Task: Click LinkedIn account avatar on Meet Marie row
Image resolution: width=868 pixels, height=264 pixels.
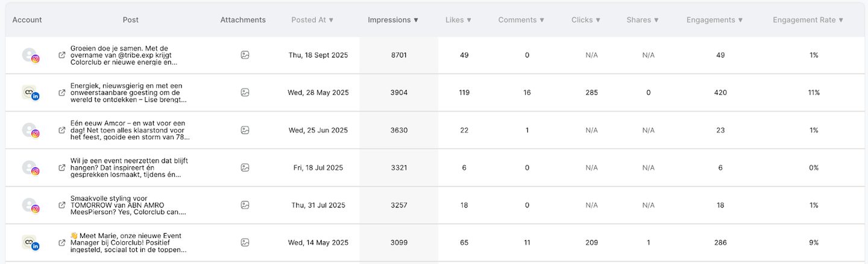Action: pos(30,243)
